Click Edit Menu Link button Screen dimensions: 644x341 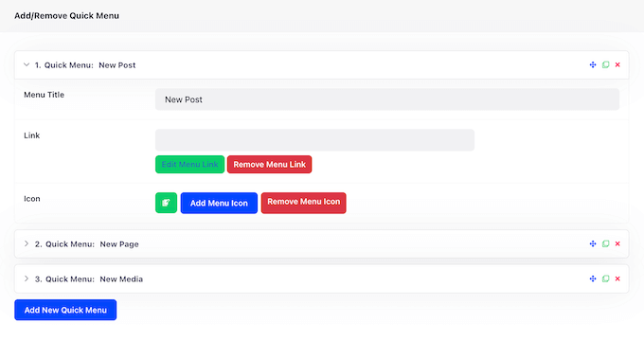(189, 164)
